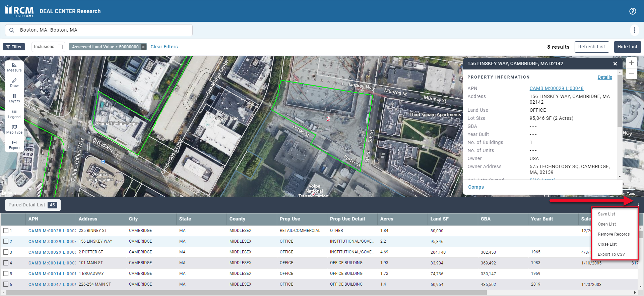Select the Measure tool
Viewport: 644px width, 296px height.
pos(14,67)
